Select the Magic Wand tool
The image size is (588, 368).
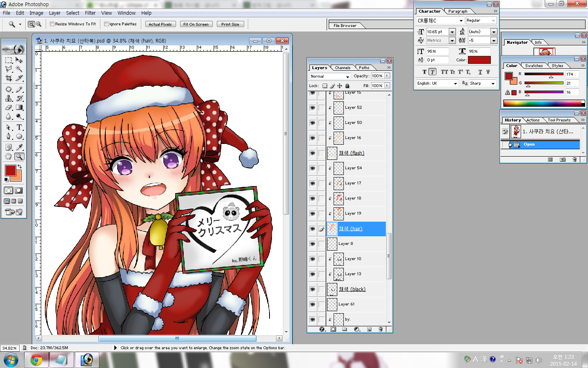[x=19, y=69]
